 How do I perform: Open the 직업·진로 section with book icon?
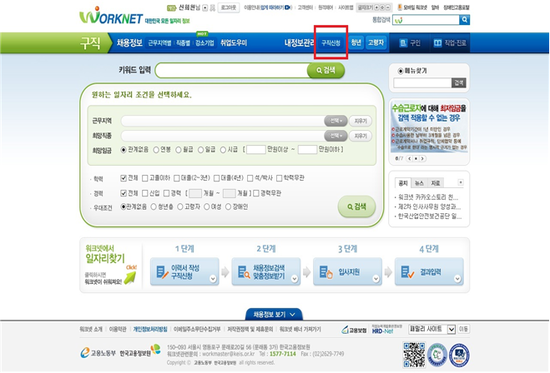pyautogui.click(x=450, y=43)
